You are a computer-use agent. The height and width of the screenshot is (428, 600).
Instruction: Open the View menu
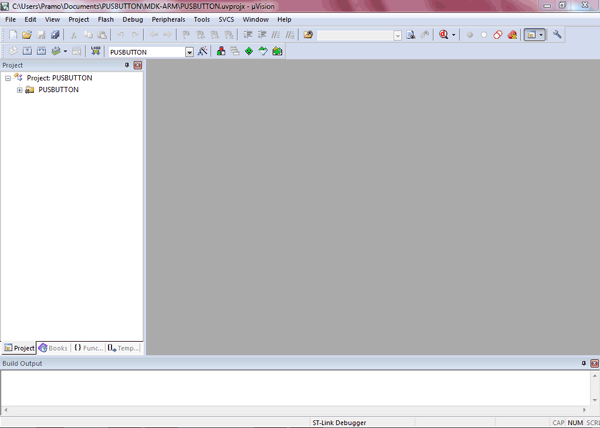(x=52, y=20)
